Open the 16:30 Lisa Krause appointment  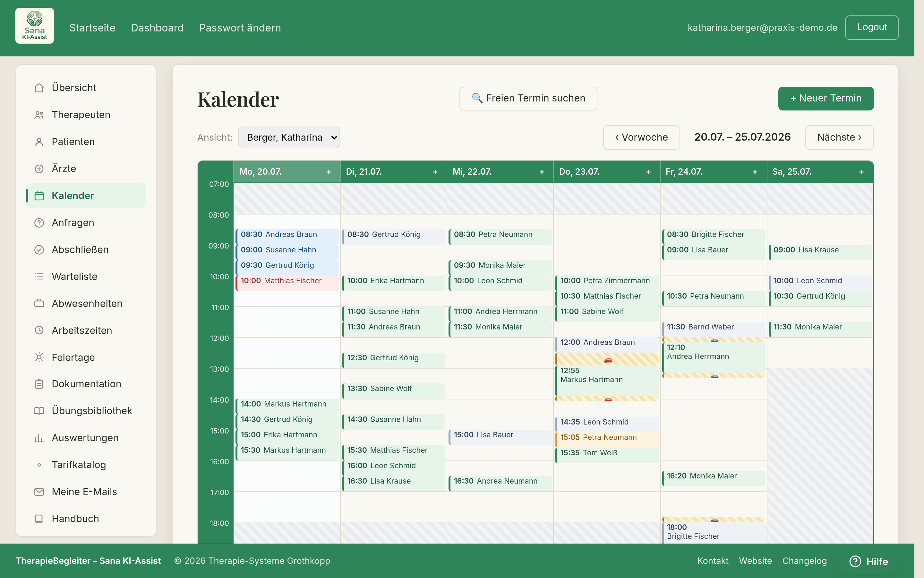(394, 483)
